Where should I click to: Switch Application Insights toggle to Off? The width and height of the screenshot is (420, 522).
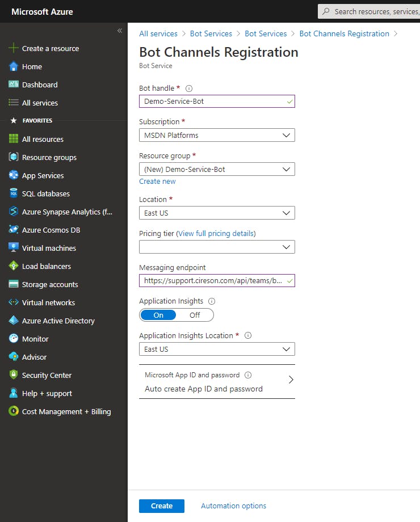(x=195, y=315)
